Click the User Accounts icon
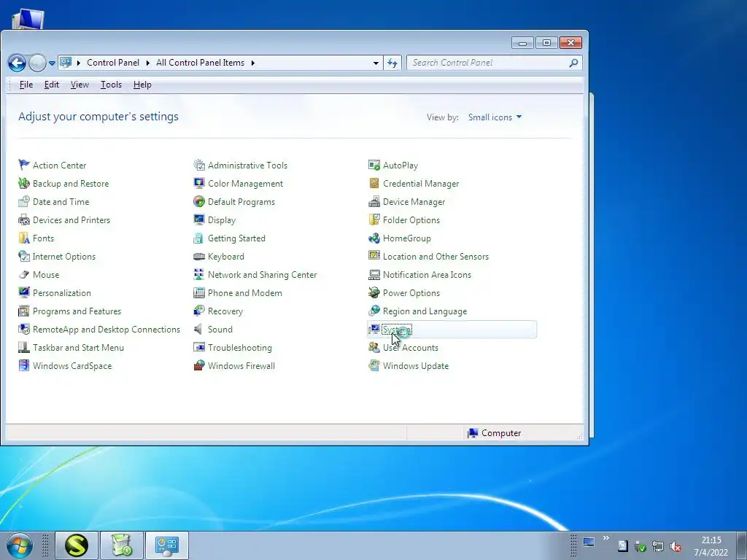This screenshot has height=560, width=747. [x=374, y=347]
